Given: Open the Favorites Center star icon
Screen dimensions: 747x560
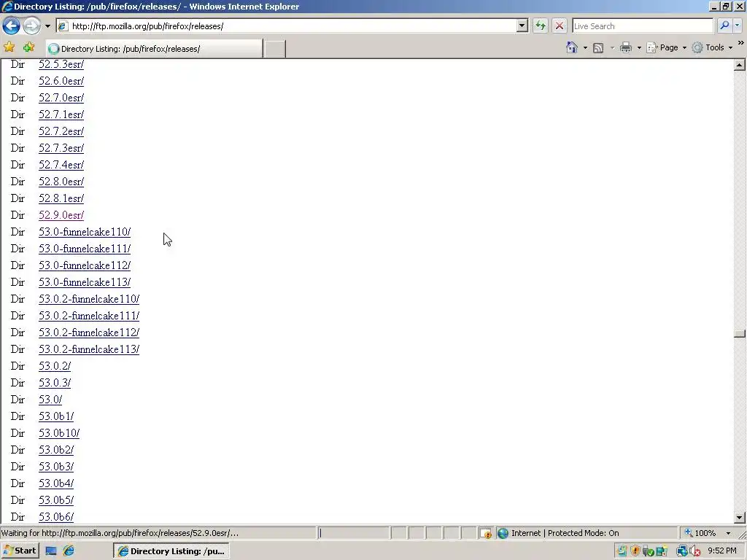Looking at the screenshot, I should click(x=9, y=47).
